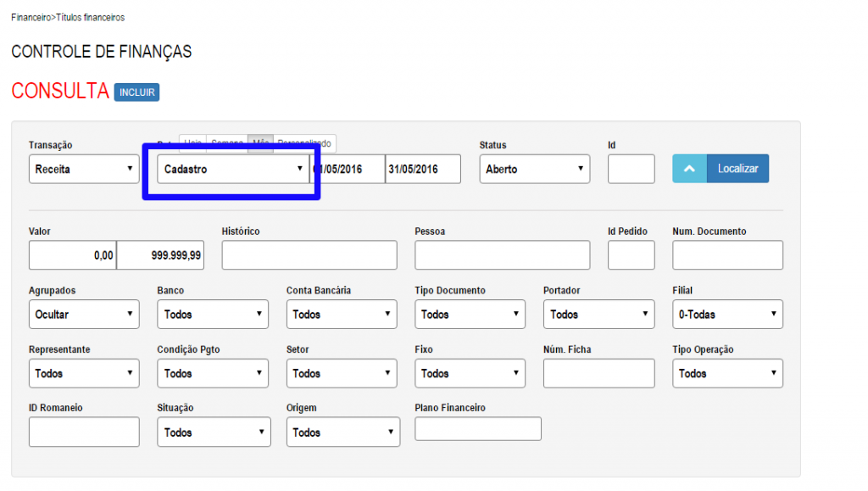Select the Personalizado date tab
The image size is (868, 491).
click(x=305, y=144)
